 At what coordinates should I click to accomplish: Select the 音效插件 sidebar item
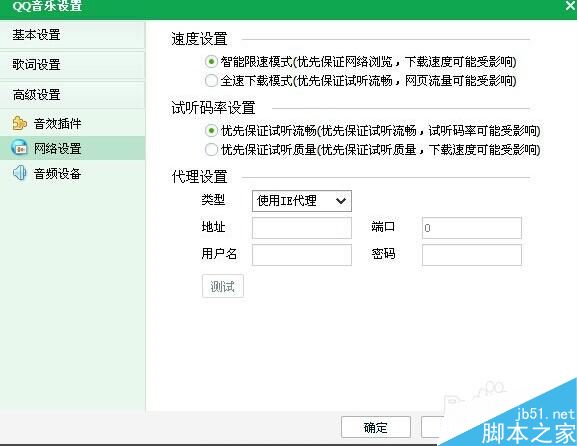72,123
